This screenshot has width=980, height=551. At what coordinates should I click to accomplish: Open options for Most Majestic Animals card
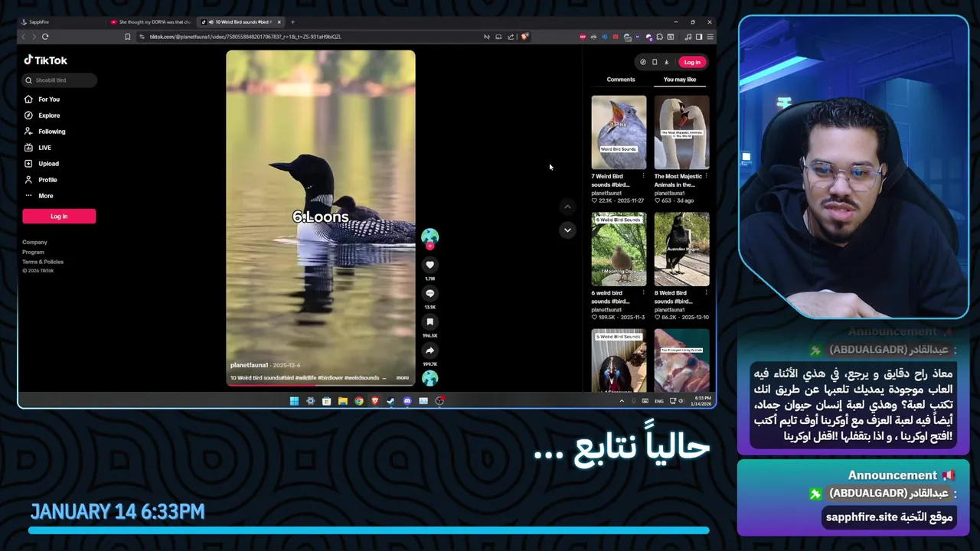(x=706, y=176)
